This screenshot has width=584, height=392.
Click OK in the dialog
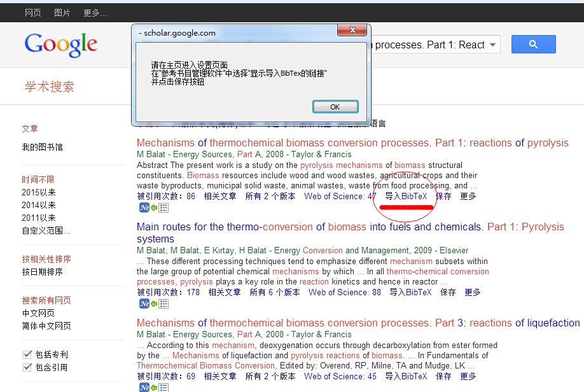(x=335, y=106)
